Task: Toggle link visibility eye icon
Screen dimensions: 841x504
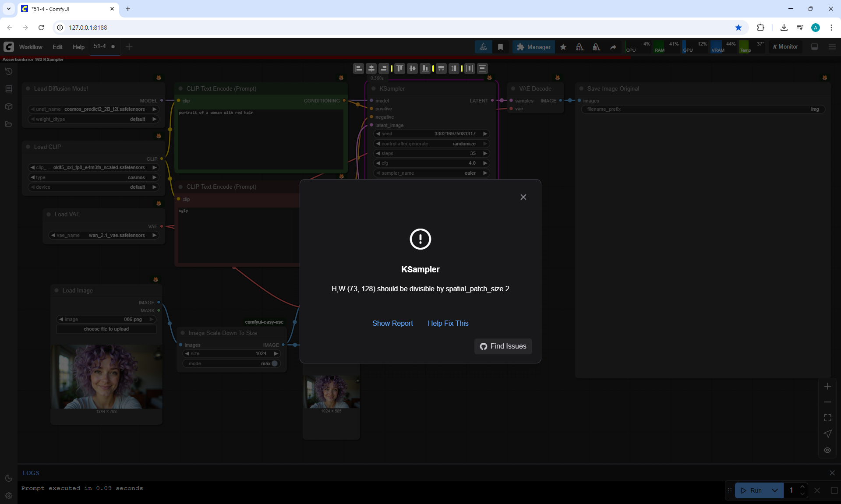Action: coord(827,450)
